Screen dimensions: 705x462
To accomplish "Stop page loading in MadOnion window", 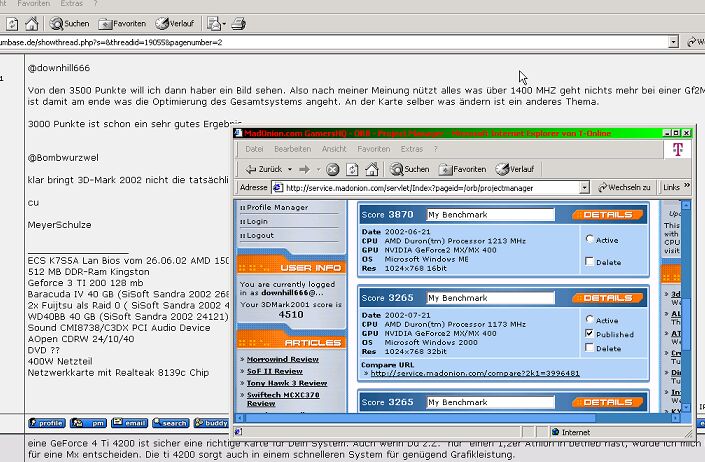I will [x=332, y=169].
